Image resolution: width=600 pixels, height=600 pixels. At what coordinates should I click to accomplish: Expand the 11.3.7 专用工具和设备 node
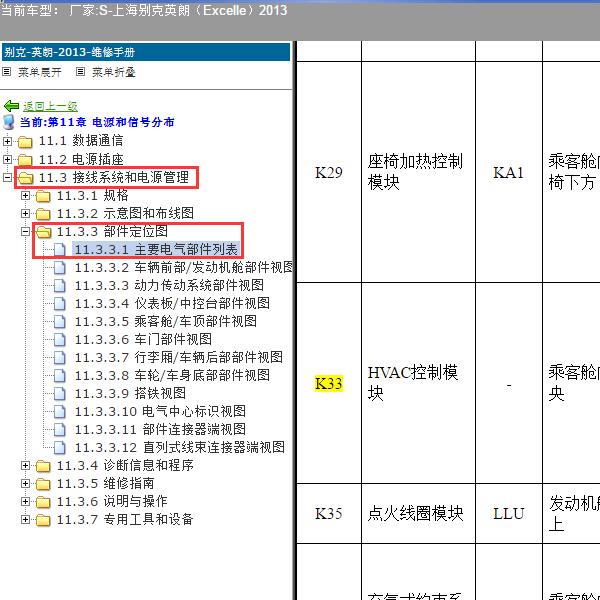pos(25,519)
